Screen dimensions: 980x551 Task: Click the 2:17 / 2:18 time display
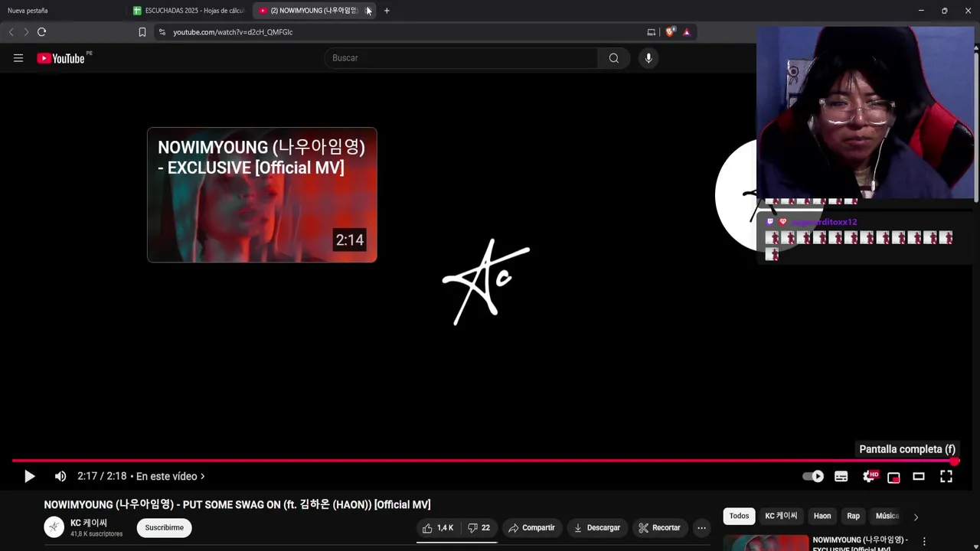[x=102, y=476]
